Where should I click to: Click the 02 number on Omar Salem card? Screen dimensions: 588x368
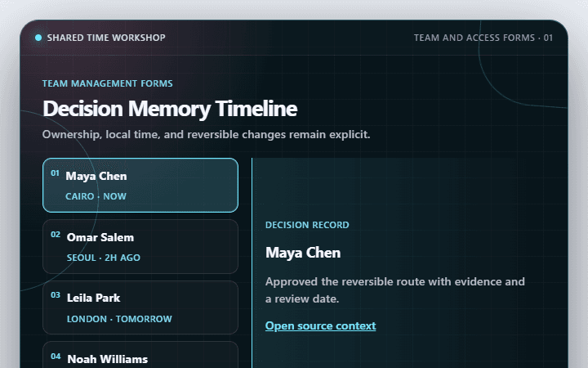click(x=56, y=235)
